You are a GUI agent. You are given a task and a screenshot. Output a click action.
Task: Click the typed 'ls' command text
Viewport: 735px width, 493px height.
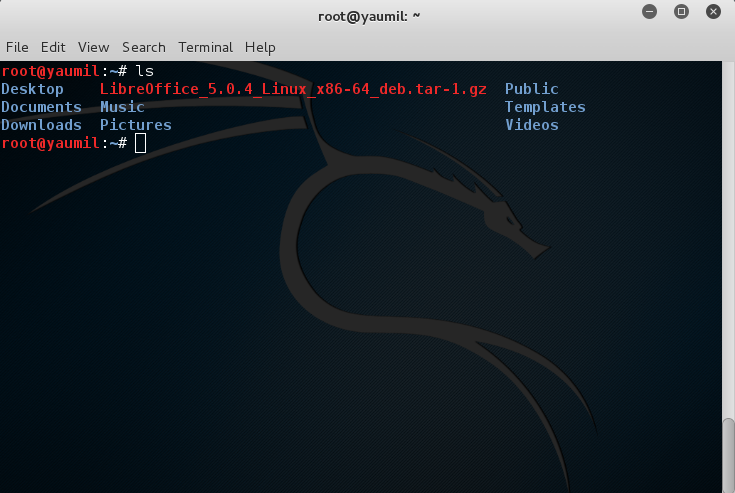point(145,71)
